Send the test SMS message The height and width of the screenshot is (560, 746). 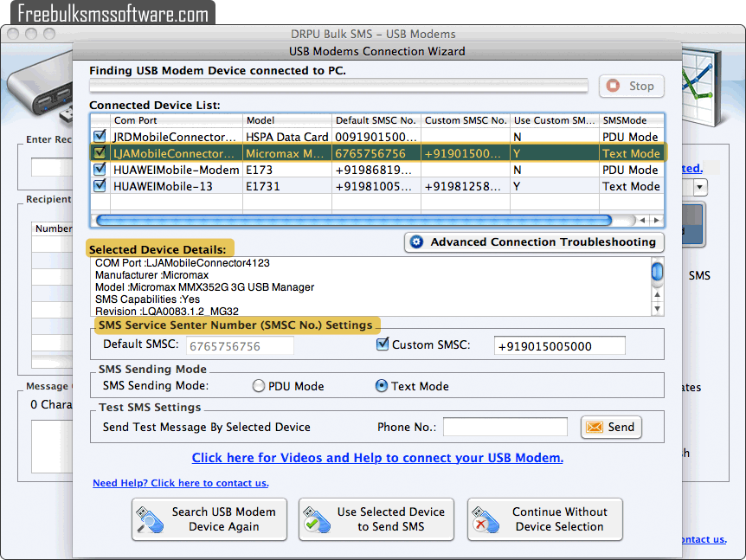(611, 428)
